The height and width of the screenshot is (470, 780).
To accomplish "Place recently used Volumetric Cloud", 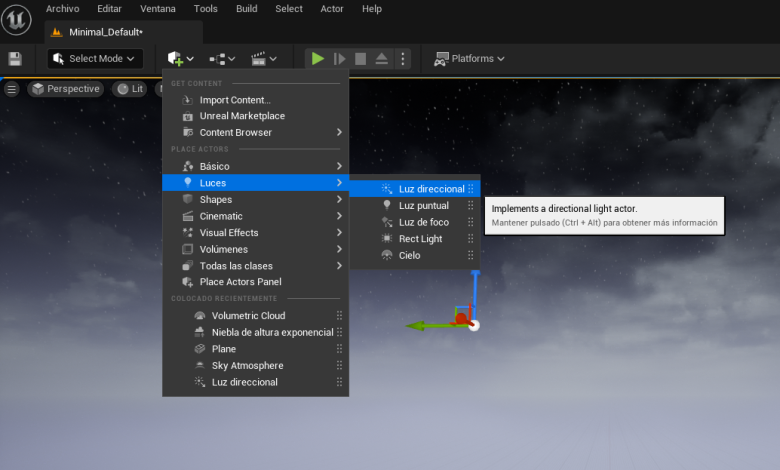I will click(x=256, y=315).
